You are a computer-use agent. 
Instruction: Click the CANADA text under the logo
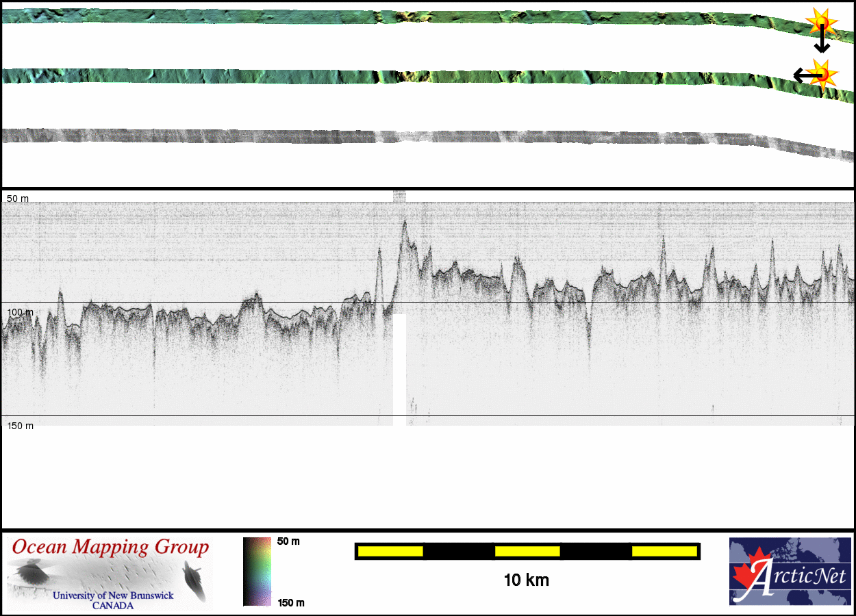click(x=113, y=606)
